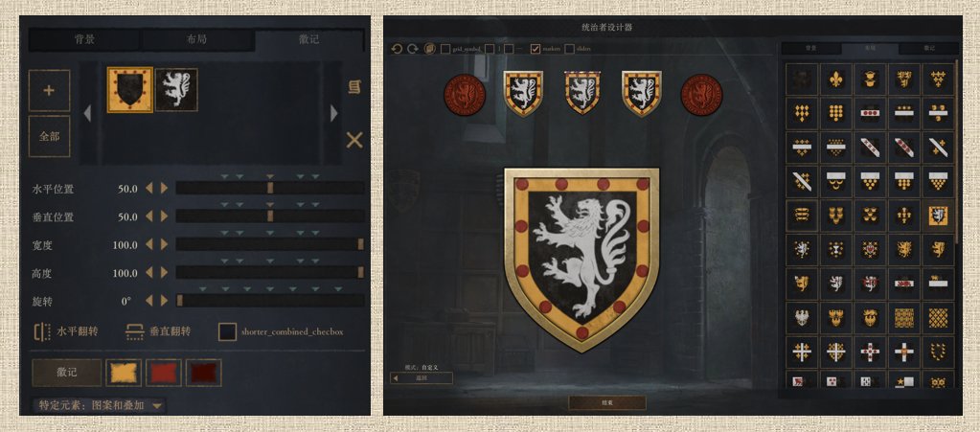Click the redo arrow in the designer toolbar
This screenshot has width=980, height=432.
click(x=413, y=49)
